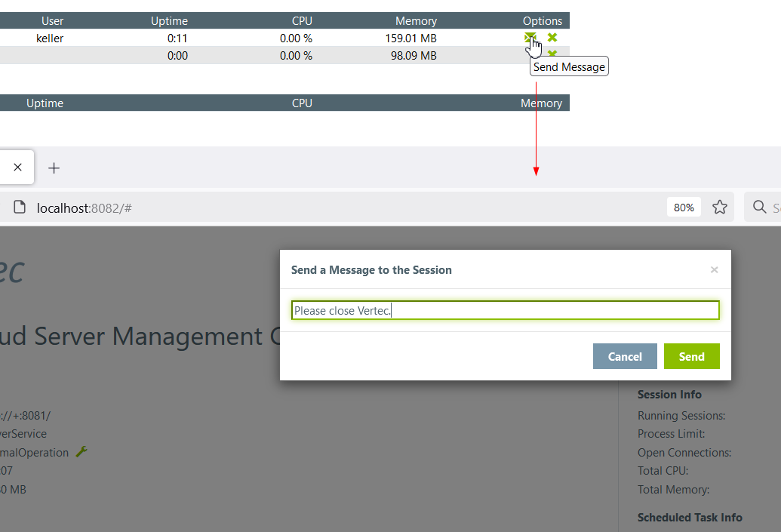The width and height of the screenshot is (781, 532).
Task: Click the Memory header in the top table
Action: pos(416,21)
